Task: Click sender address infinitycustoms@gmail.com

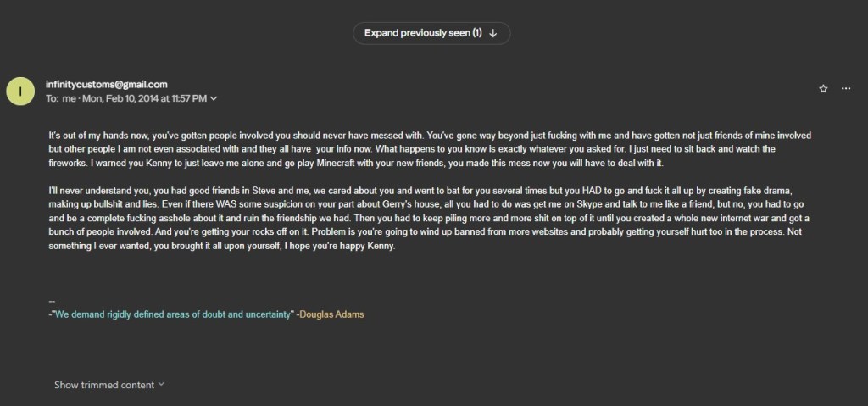Action: click(106, 84)
